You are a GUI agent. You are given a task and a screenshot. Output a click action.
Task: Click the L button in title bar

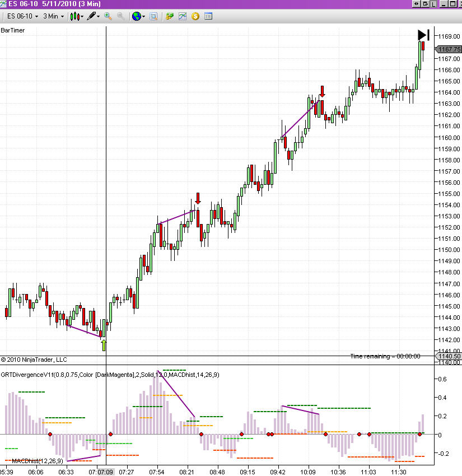coord(433,4)
